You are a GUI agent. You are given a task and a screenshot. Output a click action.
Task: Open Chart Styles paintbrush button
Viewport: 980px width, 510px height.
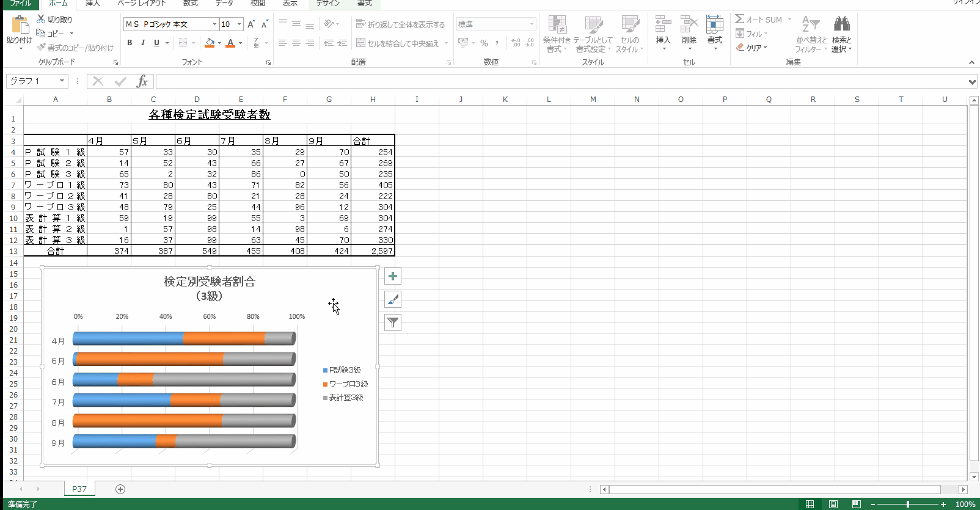pos(393,299)
